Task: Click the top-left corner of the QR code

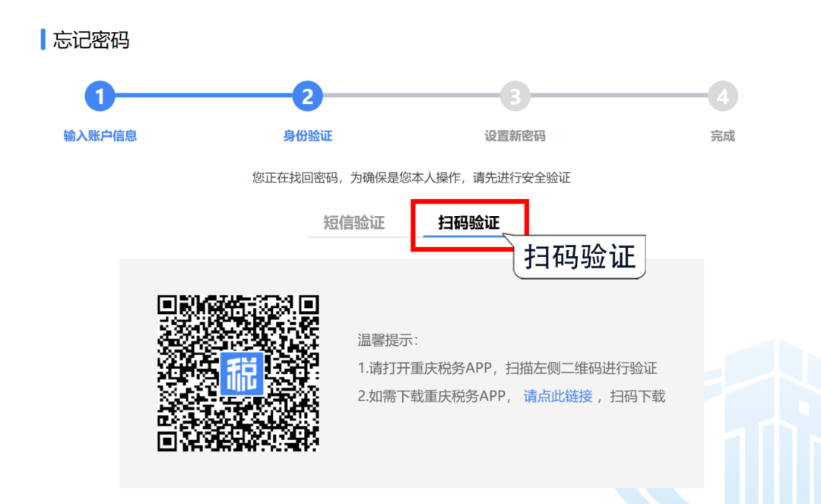Action: 167,306
